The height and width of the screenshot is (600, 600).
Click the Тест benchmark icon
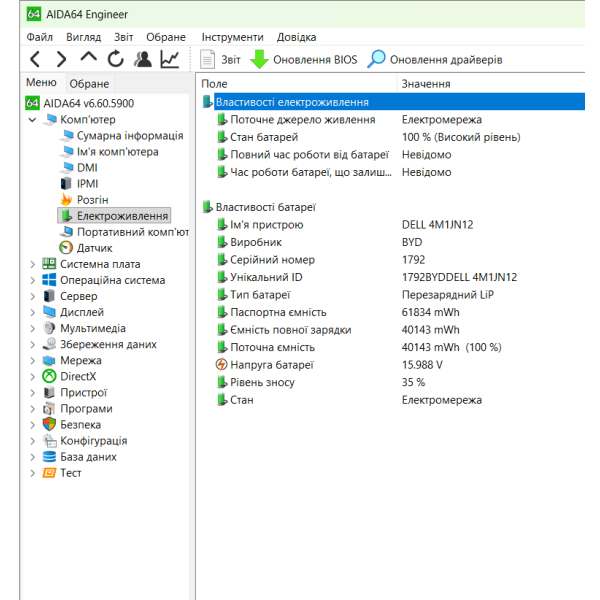[x=49, y=473]
